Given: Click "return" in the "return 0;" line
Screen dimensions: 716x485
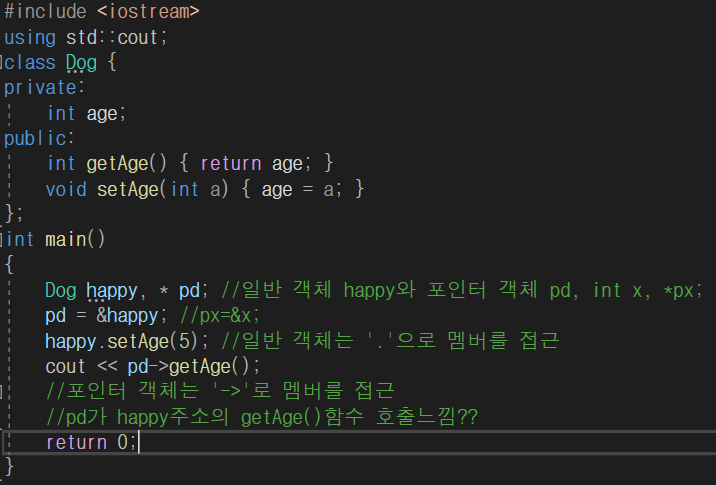Looking at the screenshot, I should point(76,443).
